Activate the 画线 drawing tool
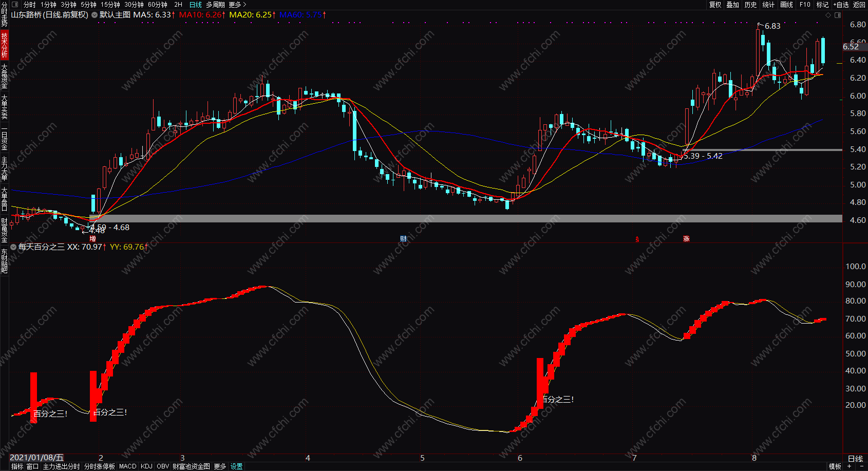868x471 pixels. 786,5
